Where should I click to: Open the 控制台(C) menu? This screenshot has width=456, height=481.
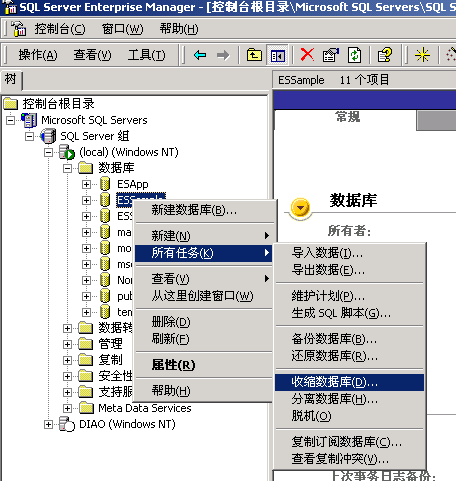[60, 29]
